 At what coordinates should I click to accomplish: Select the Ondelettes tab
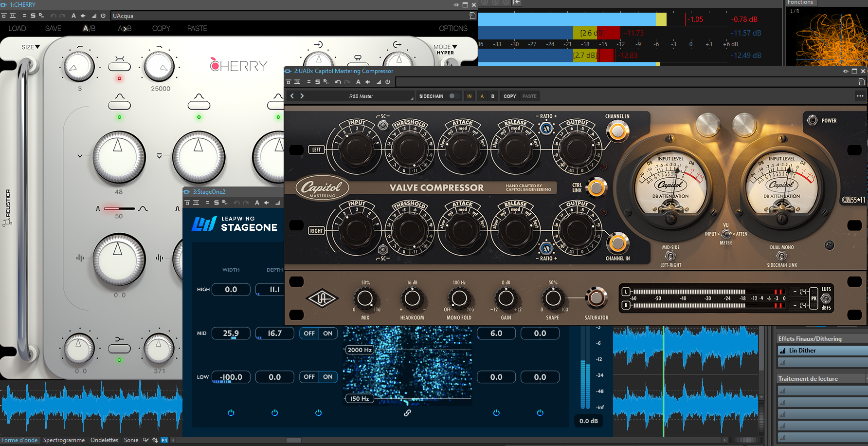coord(104,440)
